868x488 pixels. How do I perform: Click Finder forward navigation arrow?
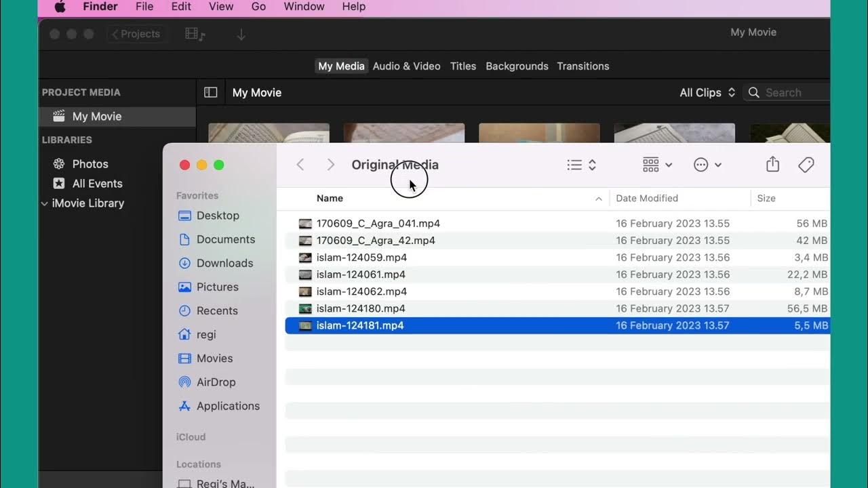pyautogui.click(x=330, y=165)
